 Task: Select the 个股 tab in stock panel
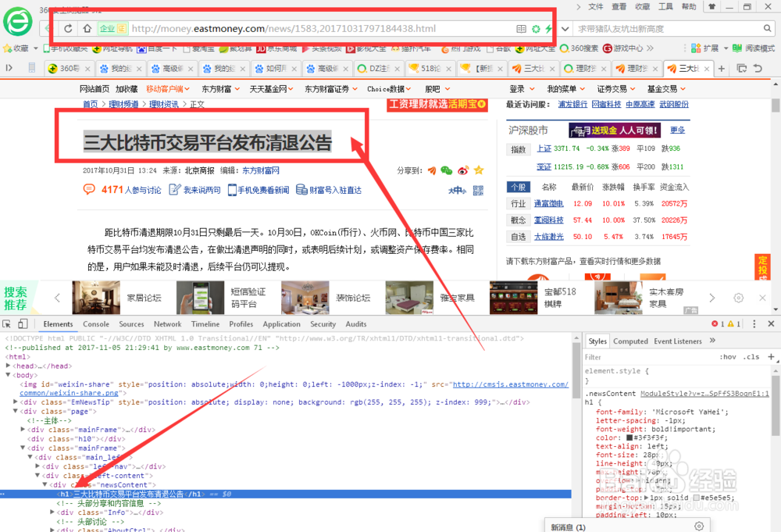pyautogui.click(x=518, y=187)
